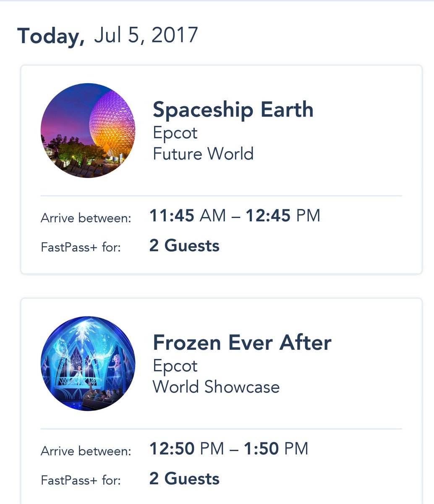434x504 pixels.
Task: Click Epcot under Frozen Ever After
Action: 175,366
